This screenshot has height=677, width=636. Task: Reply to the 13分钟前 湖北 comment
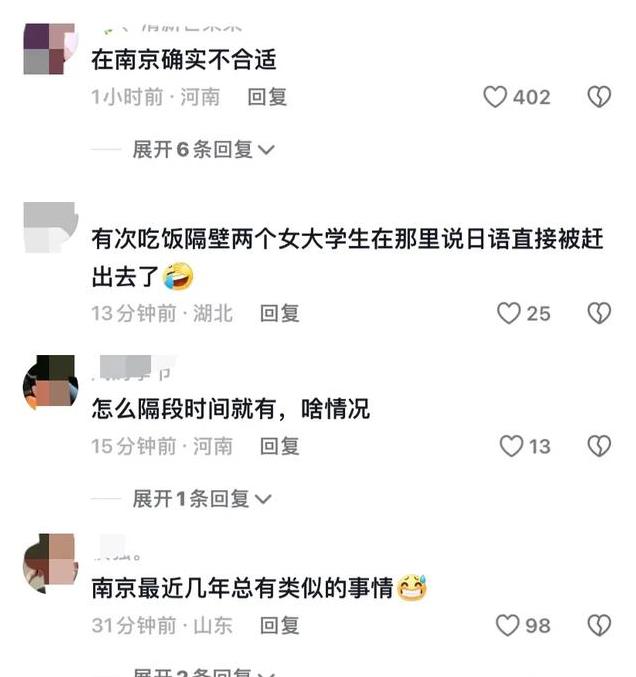[x=280, y=313]
